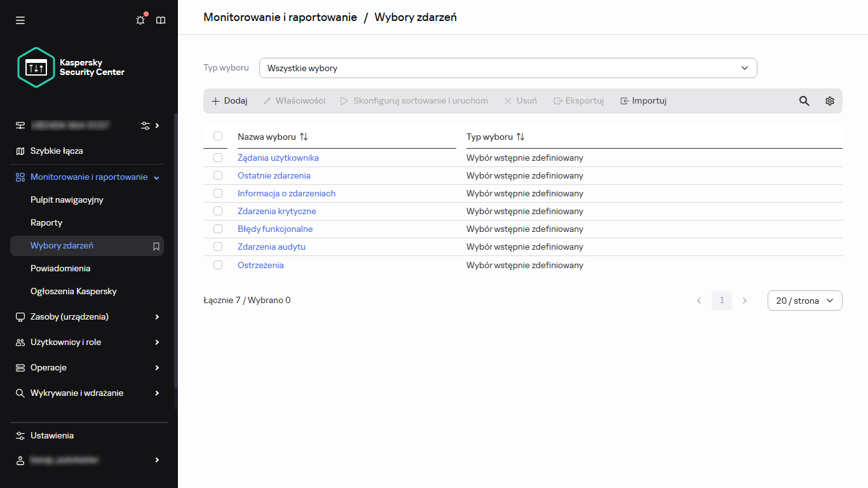Click the next page arrow in pagination
The image size is (868, 488).
click(744, 300)
